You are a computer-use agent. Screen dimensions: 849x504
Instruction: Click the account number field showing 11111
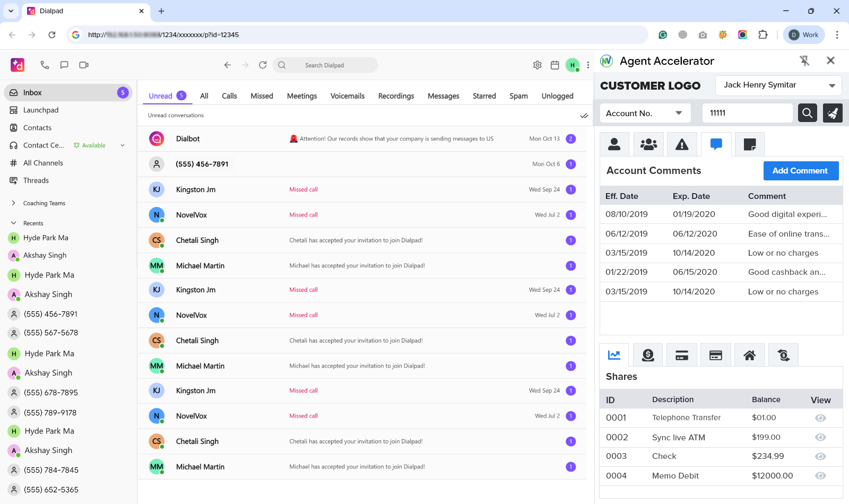click(x=747, y=113)
